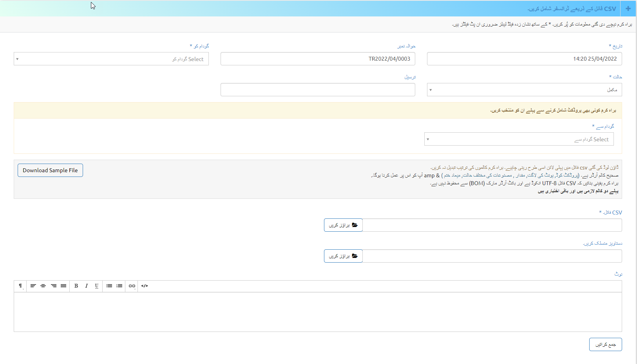
Task: Switch note editor to code view
Action: coord(145,286)
